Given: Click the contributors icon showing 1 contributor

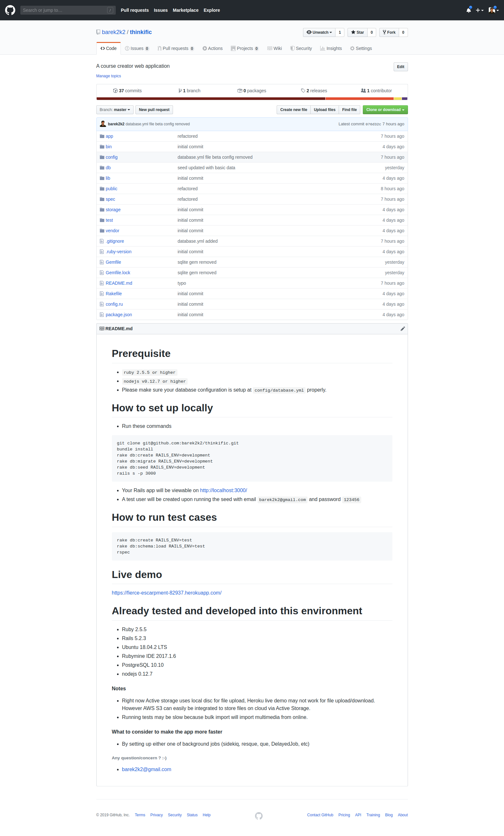Looking at the screenshot, I should tap(362, 90).
